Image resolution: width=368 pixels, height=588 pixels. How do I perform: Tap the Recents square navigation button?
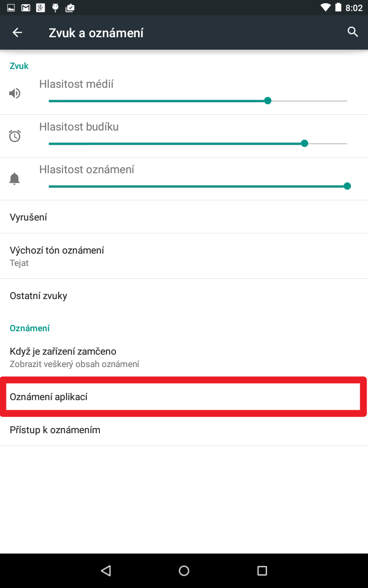262,571
